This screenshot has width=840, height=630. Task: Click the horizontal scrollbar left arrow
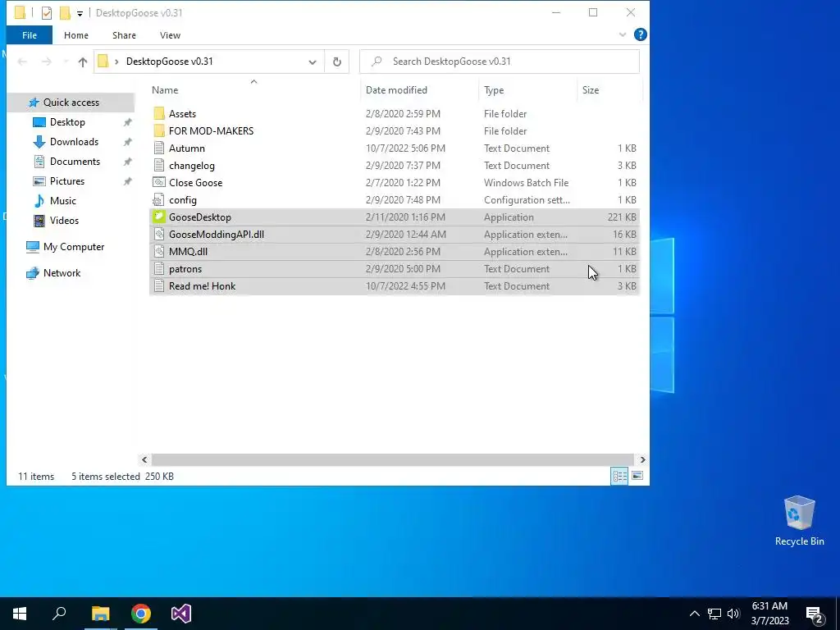(144, 459)
